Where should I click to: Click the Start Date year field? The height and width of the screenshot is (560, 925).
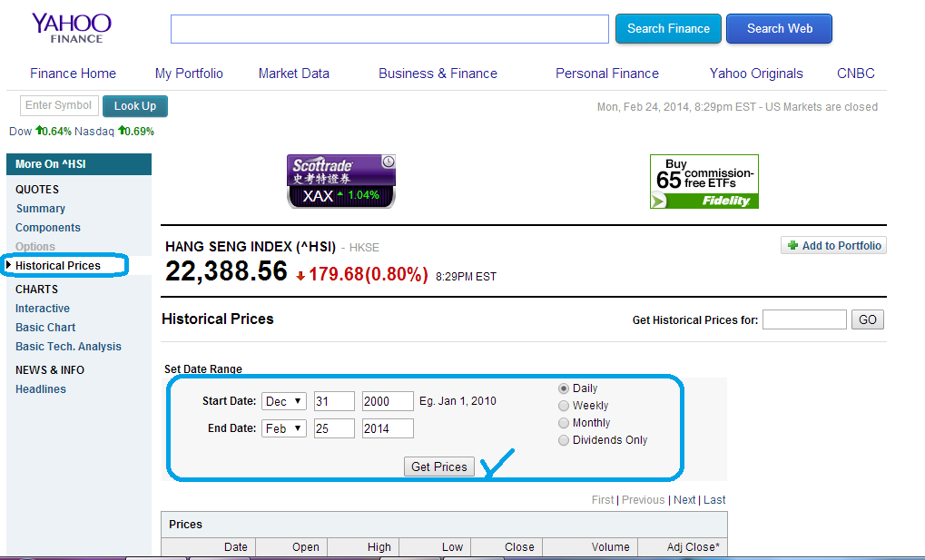tap(388, 401)
